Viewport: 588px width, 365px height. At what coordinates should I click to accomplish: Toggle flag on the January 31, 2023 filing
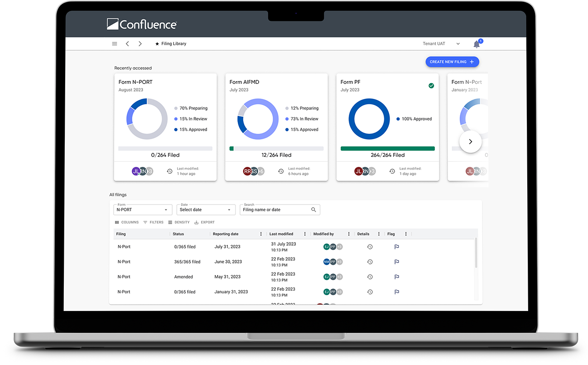coord(396,292)
